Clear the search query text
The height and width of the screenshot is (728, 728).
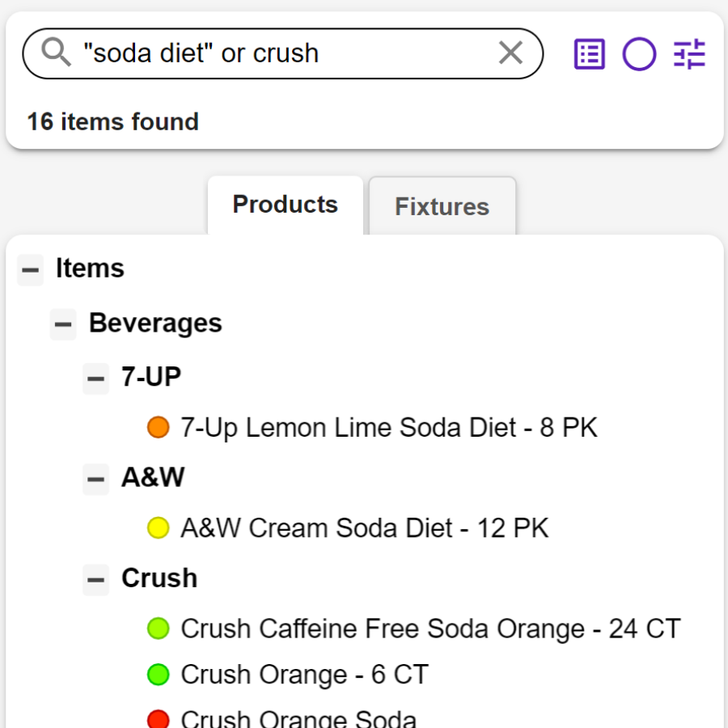point(510,53)
